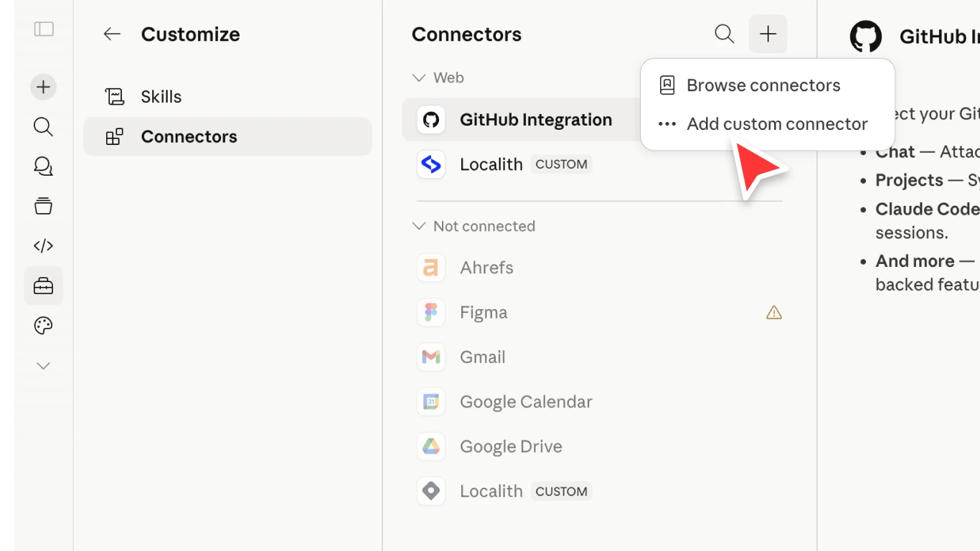
Task: Select the search icon in the left sidebar
Action: (43, 127)
